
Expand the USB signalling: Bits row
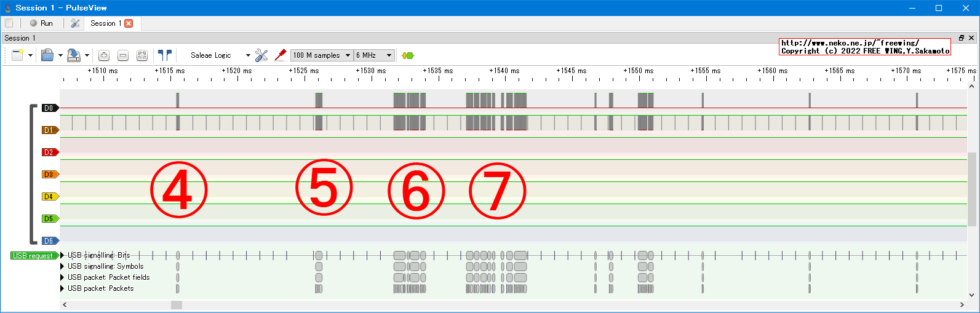click(x=62, y=255)
